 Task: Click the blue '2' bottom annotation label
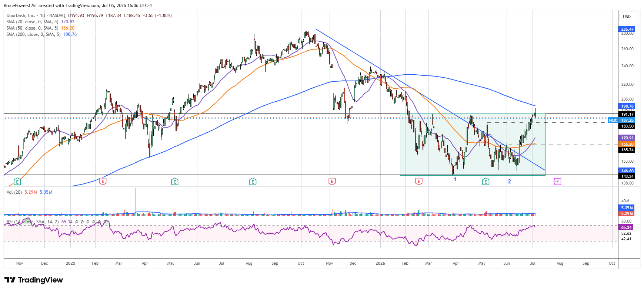pos(510,182)
